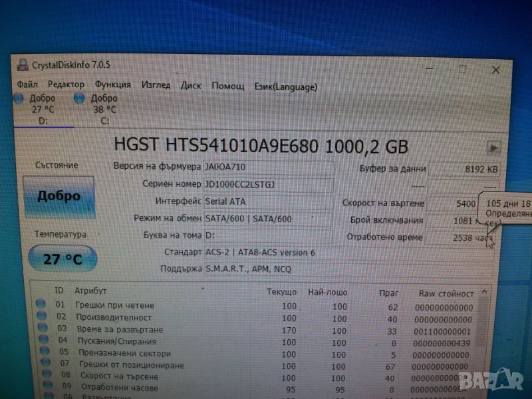Click the 27 °C temperature button

(63, 259)
